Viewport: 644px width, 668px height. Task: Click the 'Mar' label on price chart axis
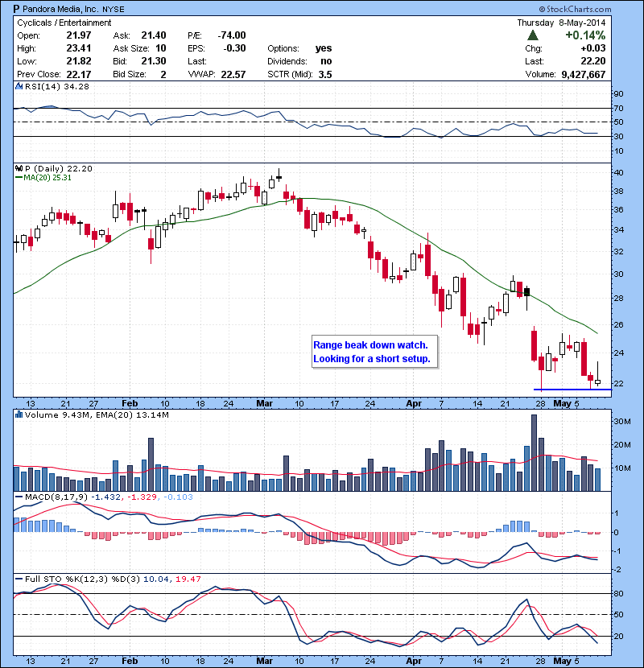click(264, 403)
